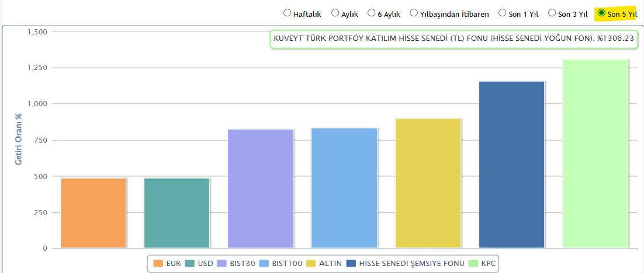
Task: Select the Haftalık radio button
Action: click(287, 13)
